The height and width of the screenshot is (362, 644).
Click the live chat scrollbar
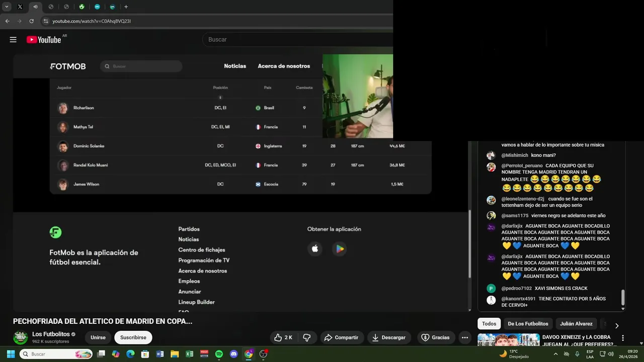coord(623,298)
